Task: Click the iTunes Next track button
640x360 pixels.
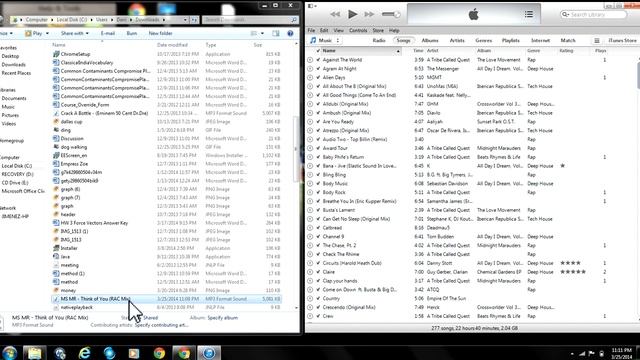Action: point(369,15)
